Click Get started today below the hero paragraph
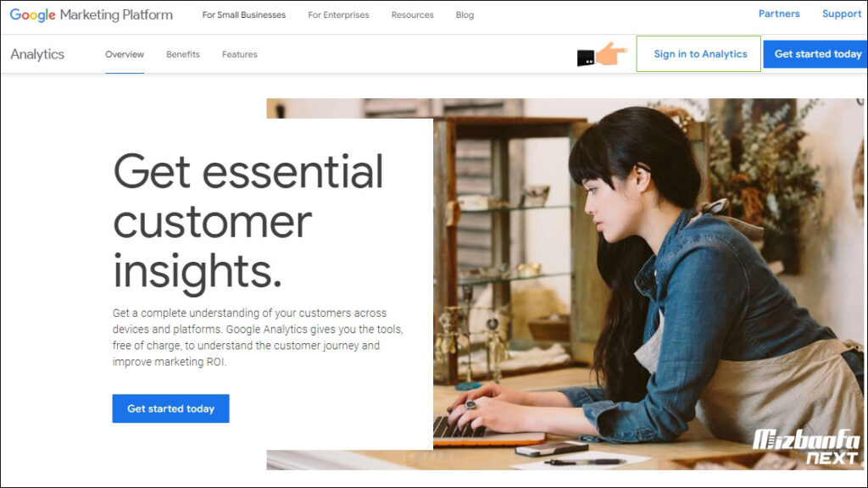Viewport: 868px width, 488px height. (x=170, y=408)
